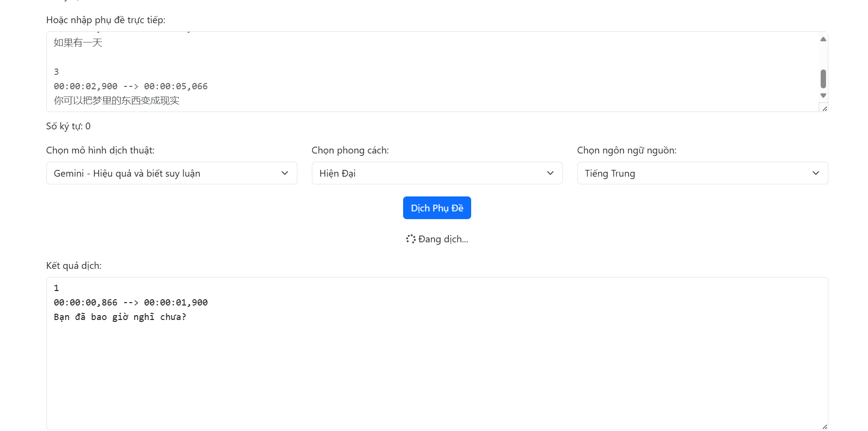This screenshot has width=868, height=431.
Task: Click the translated text Bạn đã bao giờ nghĩ chưa
Action: [x=120, y=317]
